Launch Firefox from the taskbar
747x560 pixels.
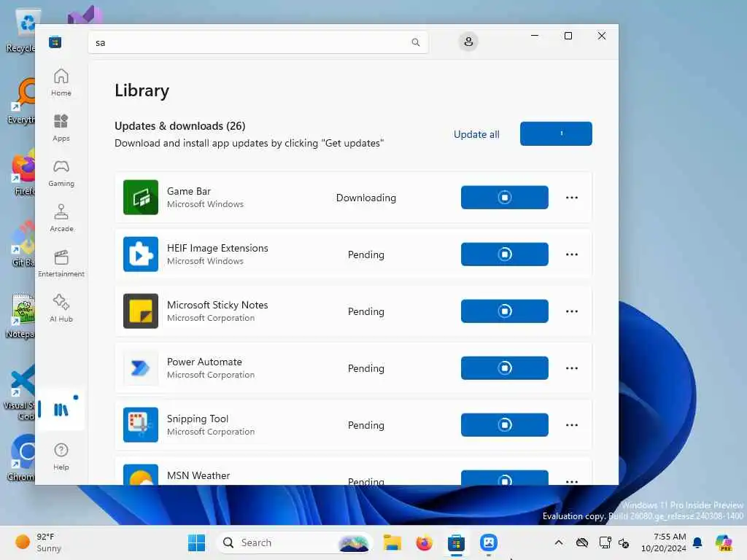[x=424, y=542]
